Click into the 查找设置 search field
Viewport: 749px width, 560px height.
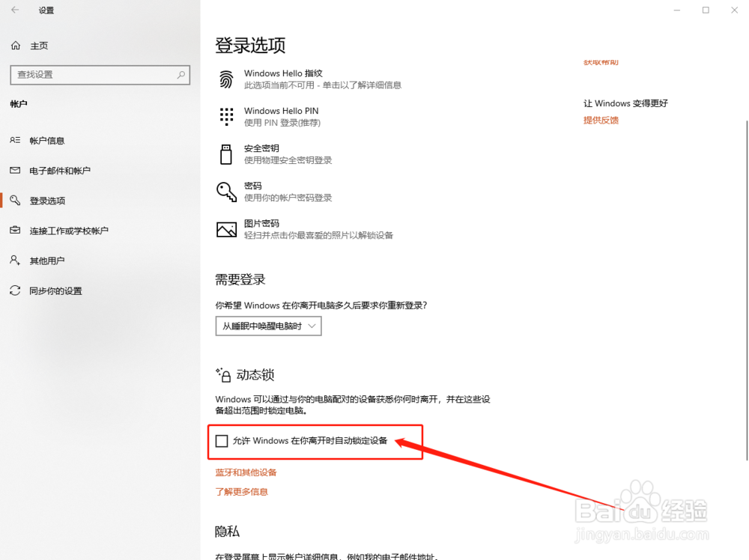100,75
